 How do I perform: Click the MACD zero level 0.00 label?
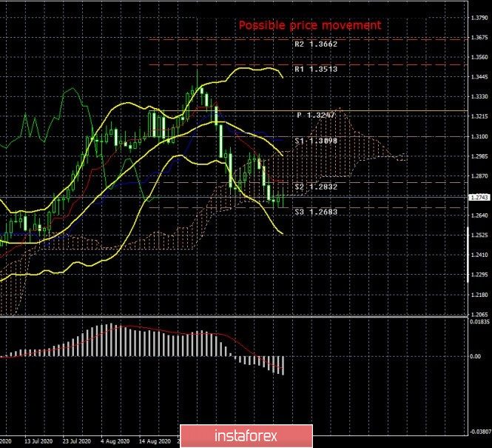(x=476, y=356)
